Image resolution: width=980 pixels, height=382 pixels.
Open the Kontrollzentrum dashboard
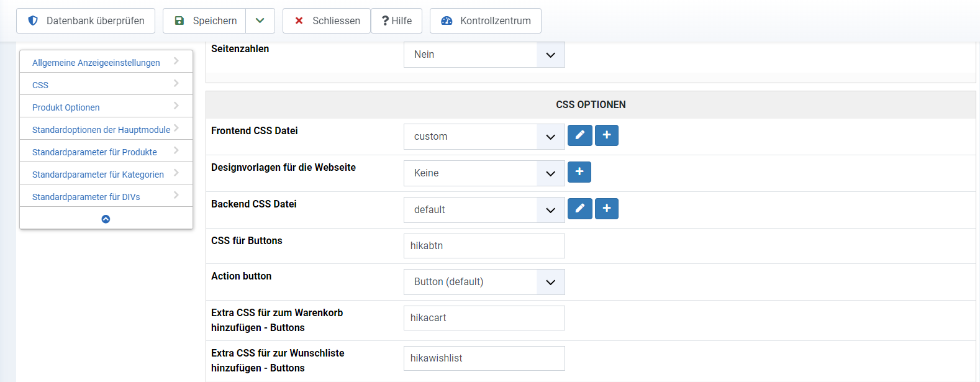pyautogui.click(x=485, y=20)
